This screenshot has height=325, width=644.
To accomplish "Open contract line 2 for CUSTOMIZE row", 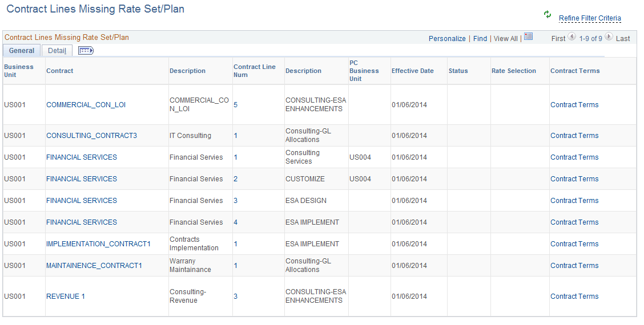I will 236,179.
